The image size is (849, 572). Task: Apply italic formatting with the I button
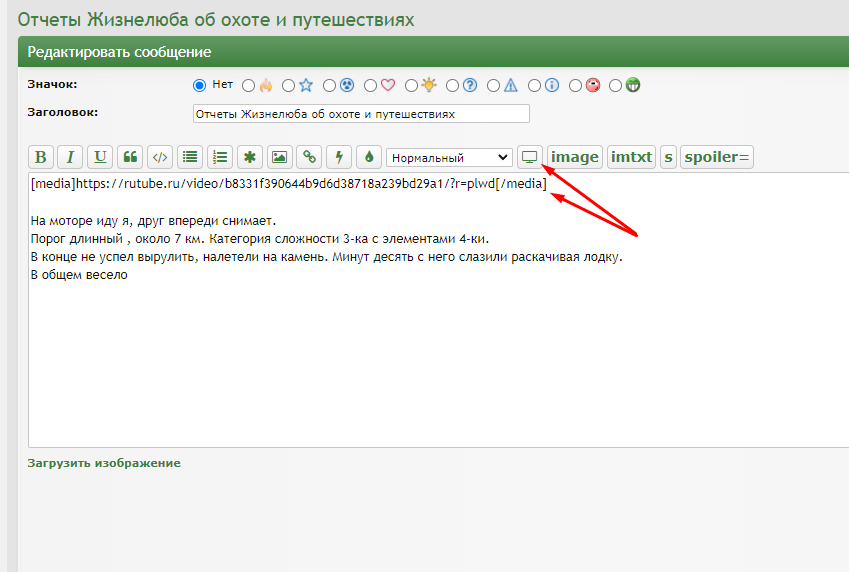point(70,157)
